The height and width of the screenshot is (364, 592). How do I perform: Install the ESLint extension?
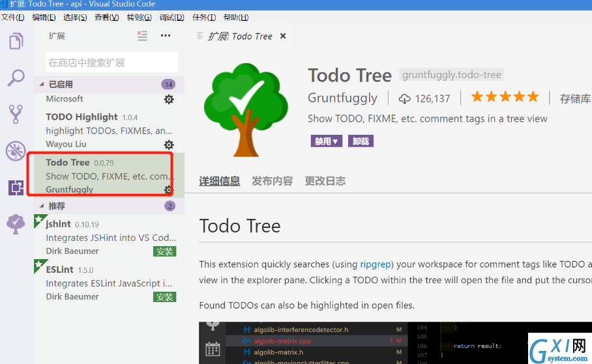(164, 297)
